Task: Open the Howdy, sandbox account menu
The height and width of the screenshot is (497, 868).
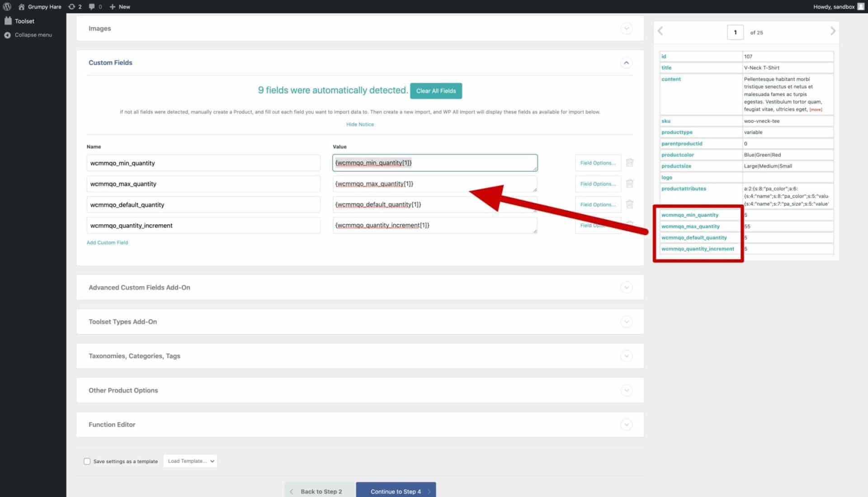Action: point(835,6)
